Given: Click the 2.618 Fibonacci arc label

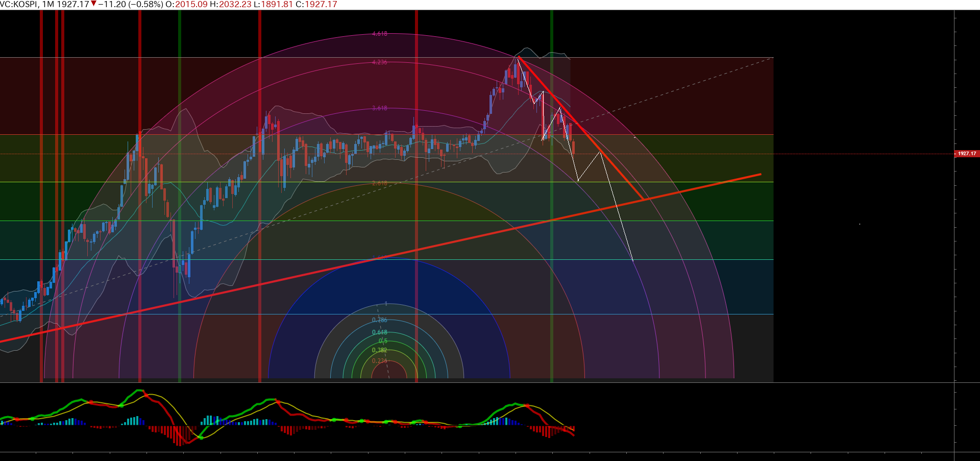Looking at the screenshot, I should (x=379, y=183).
